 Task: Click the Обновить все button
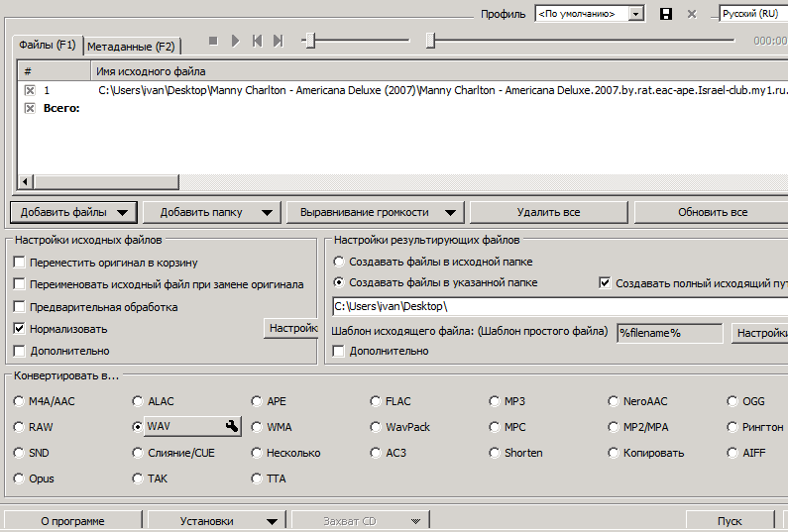712,212
